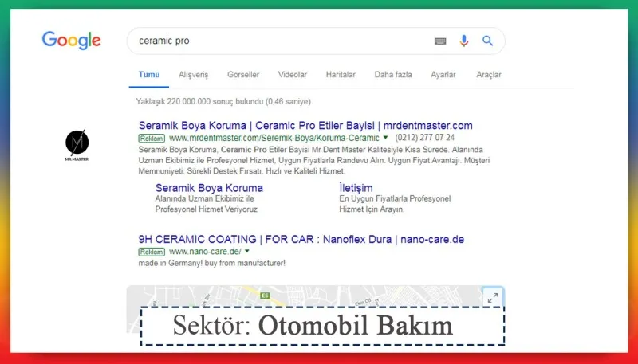
Task: Switch to the Alışveriş tab
Action: (x=193, y=75)
